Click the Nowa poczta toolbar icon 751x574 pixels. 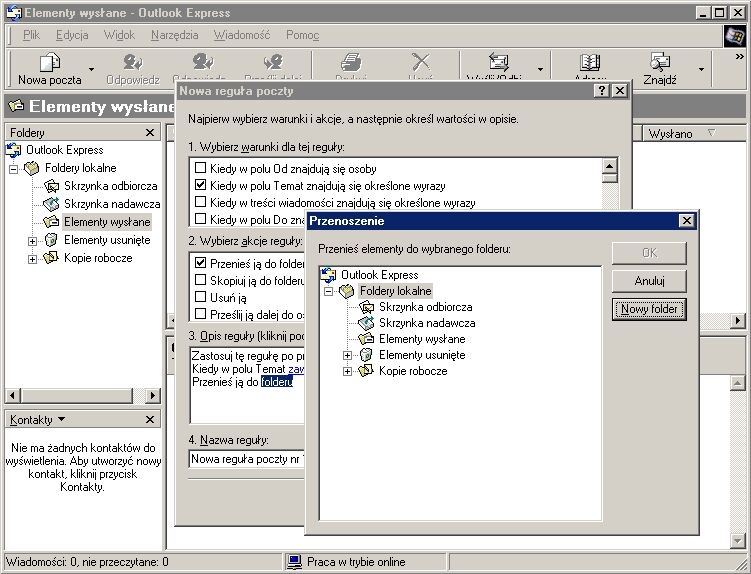[x=49, y=62]
